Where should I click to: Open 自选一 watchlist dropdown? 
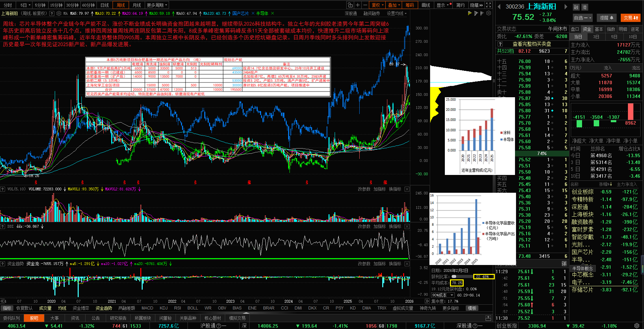click(582, 18)
